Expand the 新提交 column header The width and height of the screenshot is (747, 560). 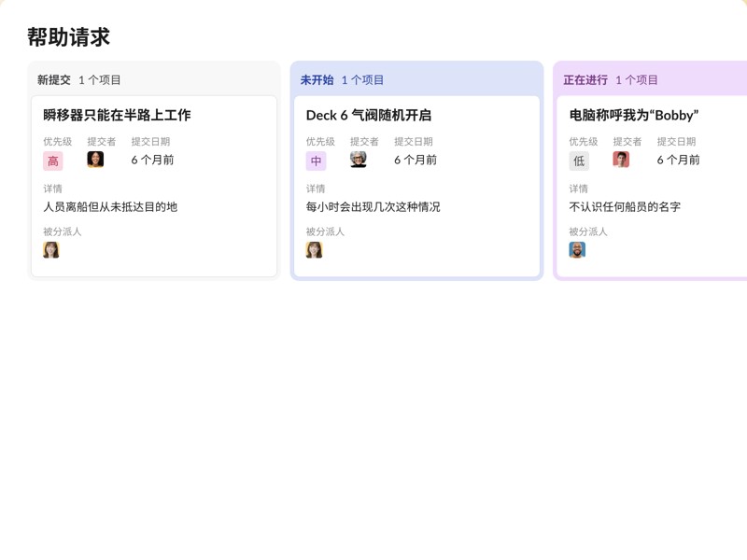click(x=54, y=79)
